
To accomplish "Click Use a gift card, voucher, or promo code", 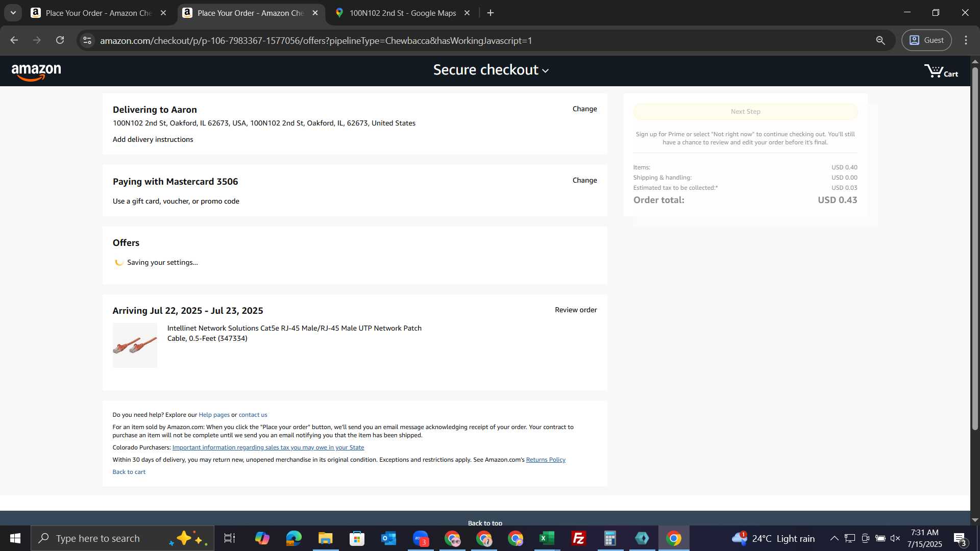I will point(176,201).
